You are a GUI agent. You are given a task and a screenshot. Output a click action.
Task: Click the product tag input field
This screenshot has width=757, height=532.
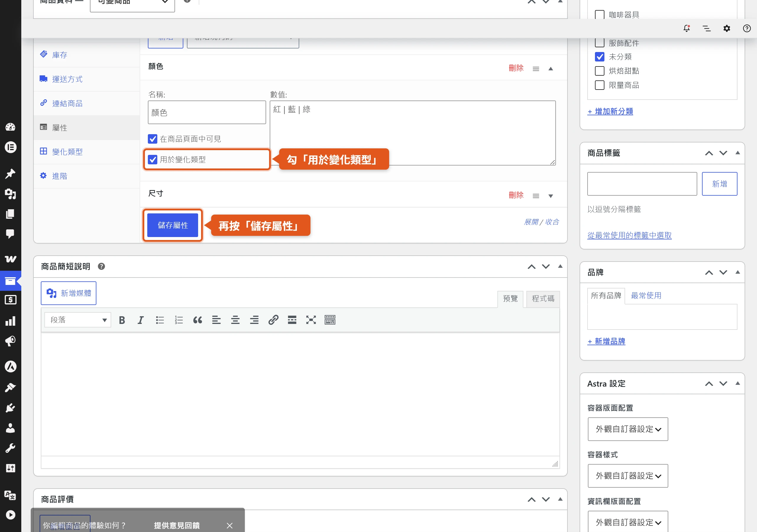[x=642, y=184]
